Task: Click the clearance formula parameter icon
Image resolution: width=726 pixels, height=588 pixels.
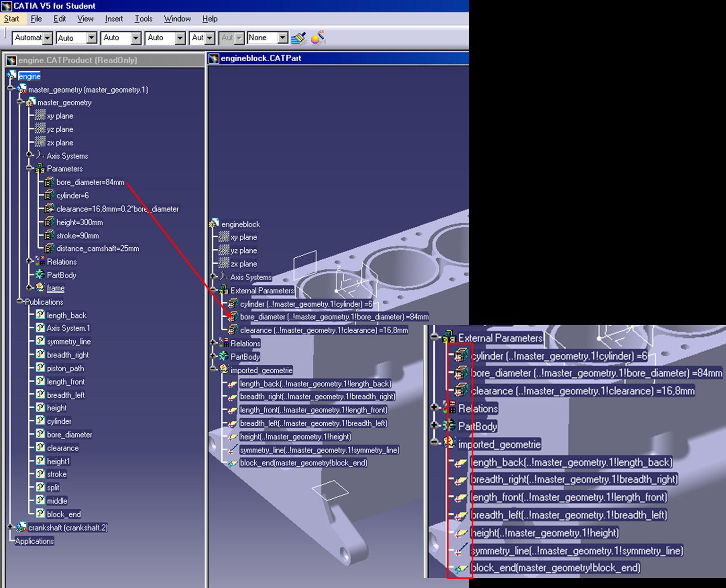Action: 49,209
